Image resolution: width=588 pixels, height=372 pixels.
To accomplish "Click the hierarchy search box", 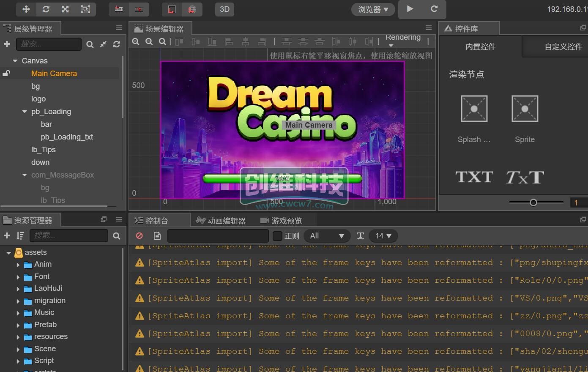I will point(49,44).
